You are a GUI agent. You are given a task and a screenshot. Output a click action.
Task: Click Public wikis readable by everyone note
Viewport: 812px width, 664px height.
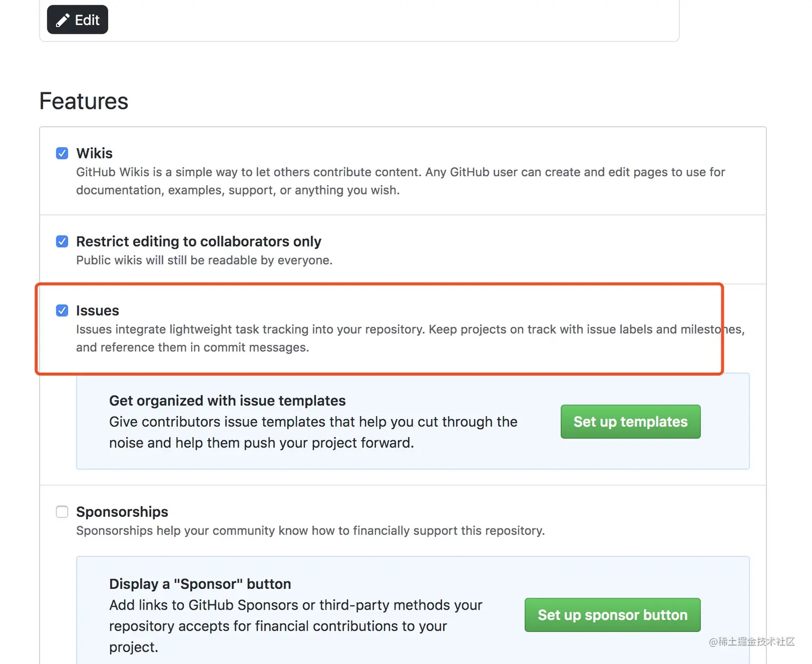click(204, 260)
